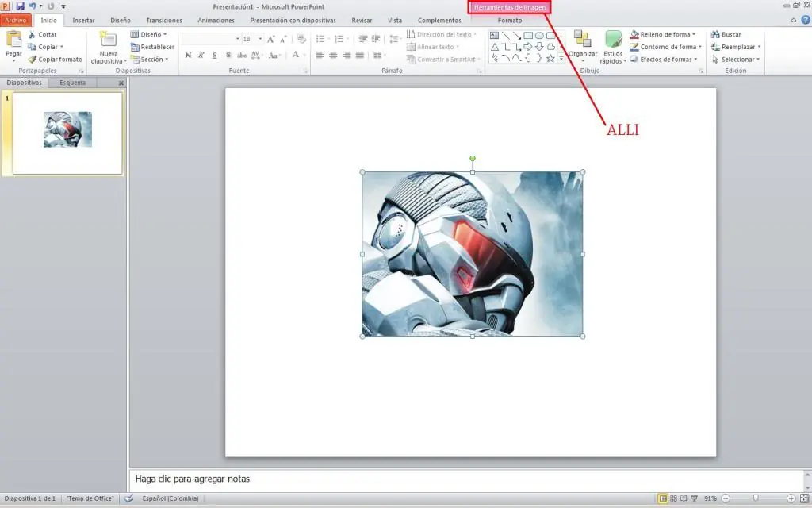Open Contorno de forma dropdown
This screenshot has height=508, width=812.
coord(665,47)
